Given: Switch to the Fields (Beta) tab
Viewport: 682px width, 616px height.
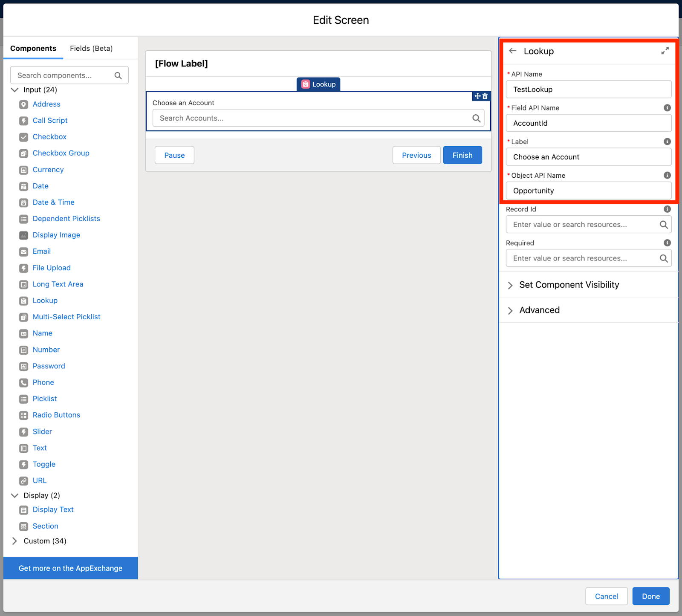Looking at the screenshot, I should click(91, 48).
